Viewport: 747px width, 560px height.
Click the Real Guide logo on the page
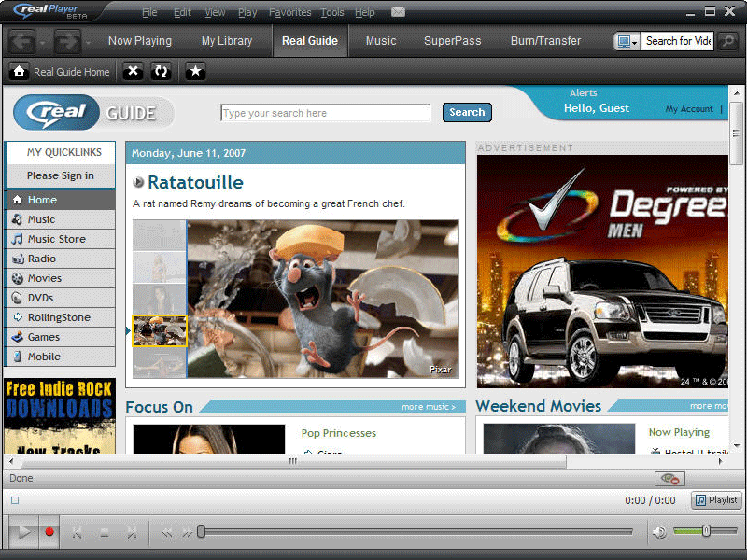point(94,113)
